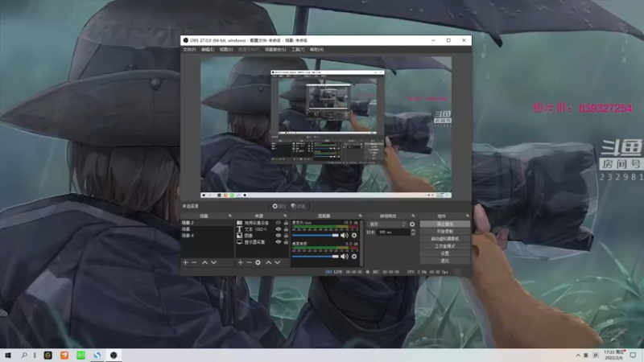Toggle visibility of the Image source

[x=278, y=236]
